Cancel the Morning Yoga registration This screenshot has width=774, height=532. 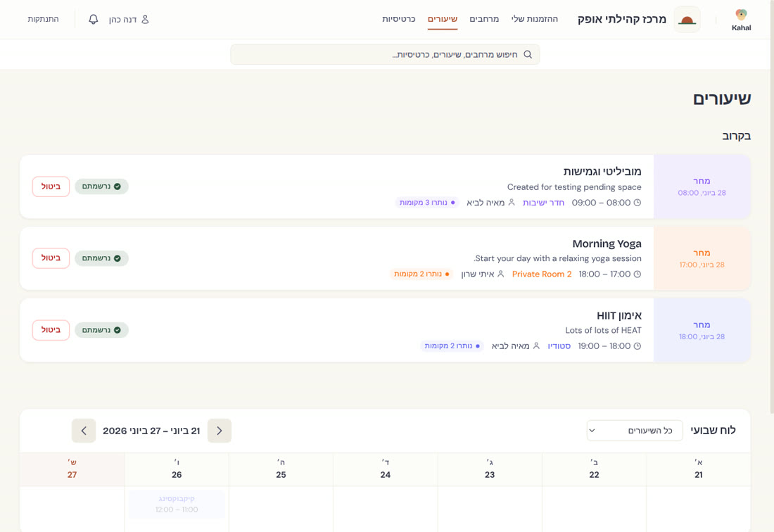(x=51, y=258)
